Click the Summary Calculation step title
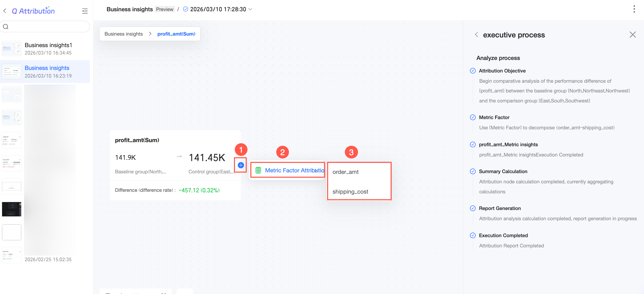This screenshot has width=644, height=294. (503, 171)
